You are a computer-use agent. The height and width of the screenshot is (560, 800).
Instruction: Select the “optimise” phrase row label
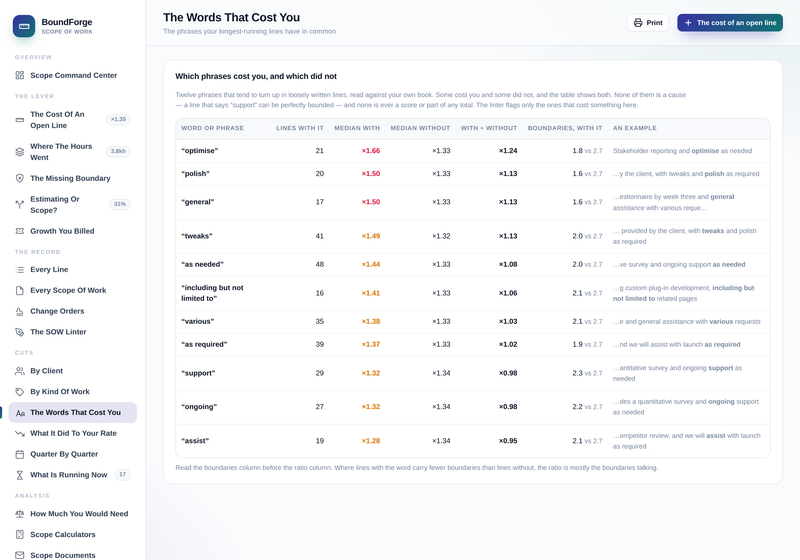[x=199, y=151]
